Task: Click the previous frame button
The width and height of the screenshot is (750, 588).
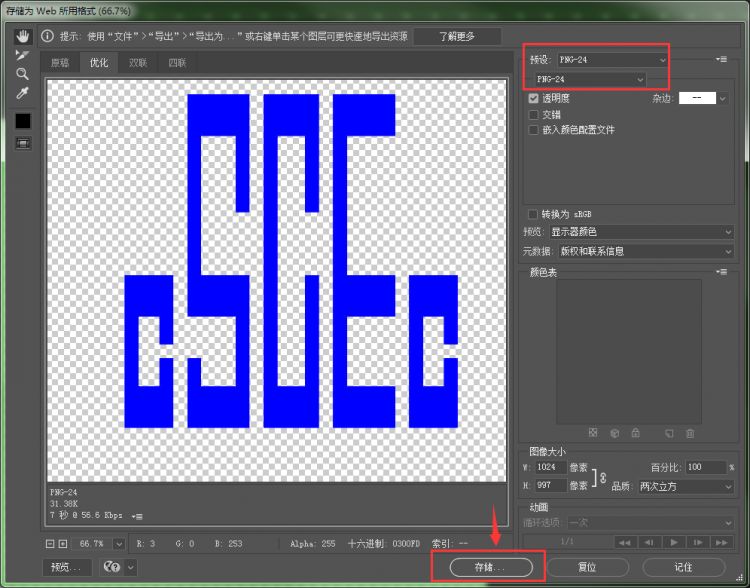Action: point(650,543)
